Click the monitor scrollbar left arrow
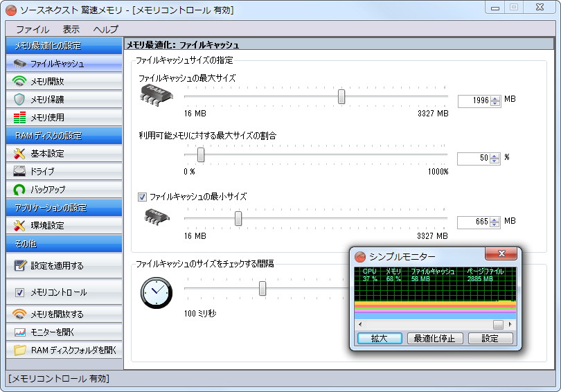The width and height of the screenshot is (561, 392). (x=360, y=324)
